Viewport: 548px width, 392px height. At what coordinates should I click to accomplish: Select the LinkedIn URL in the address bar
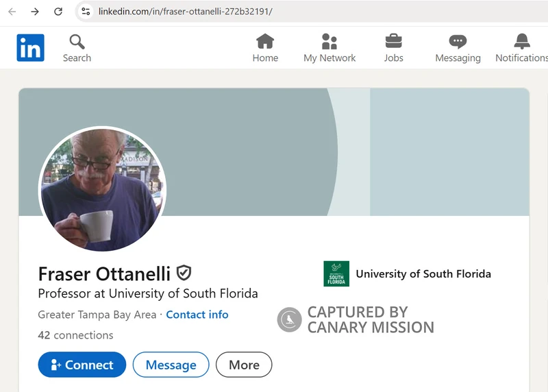pyautogui.click(x=185, y=12)
